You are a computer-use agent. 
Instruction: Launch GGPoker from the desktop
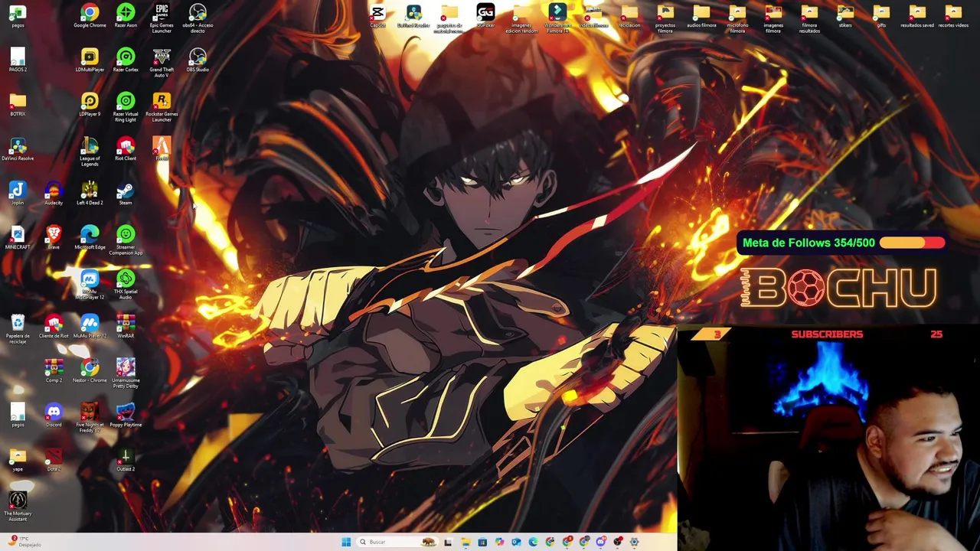485,16
